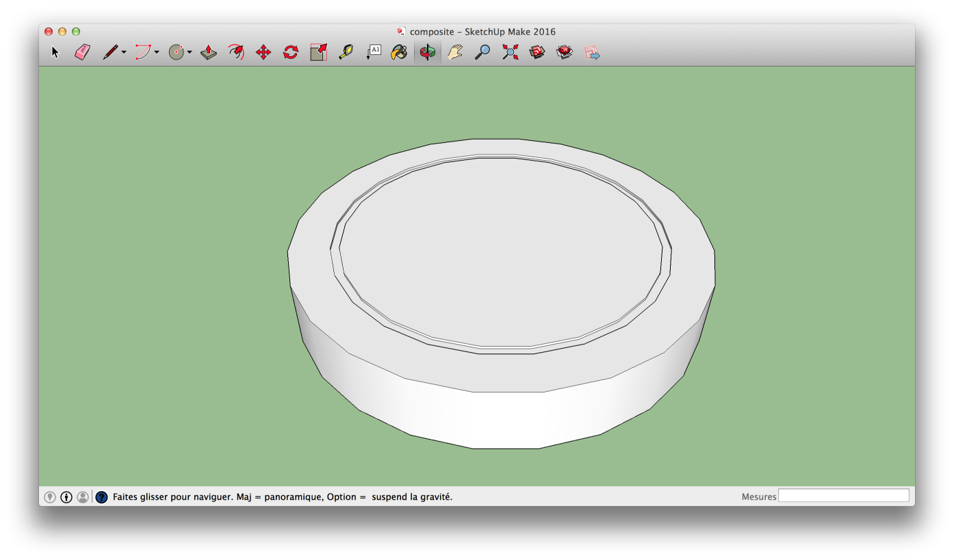Open the 3D Warehouse icon

(537, 52)
